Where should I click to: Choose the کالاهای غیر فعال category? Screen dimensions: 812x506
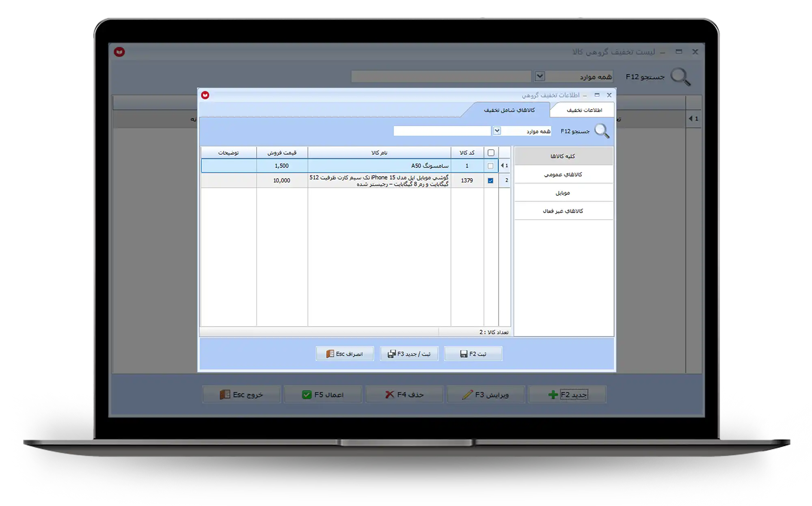[563, 211]
